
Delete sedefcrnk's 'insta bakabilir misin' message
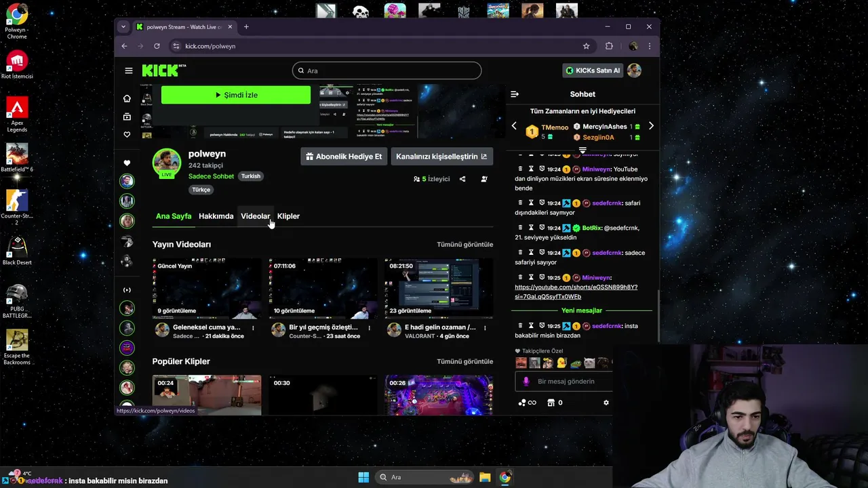coord(521,326)
